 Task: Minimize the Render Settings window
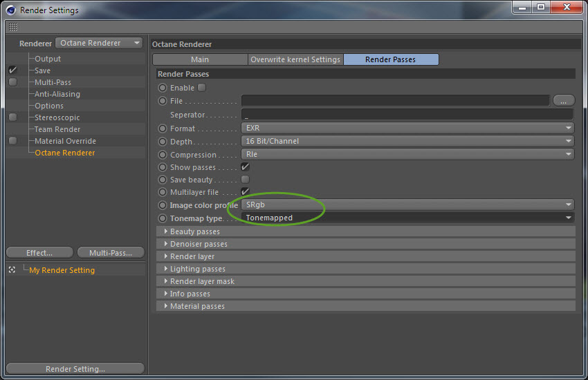(522, 7)
